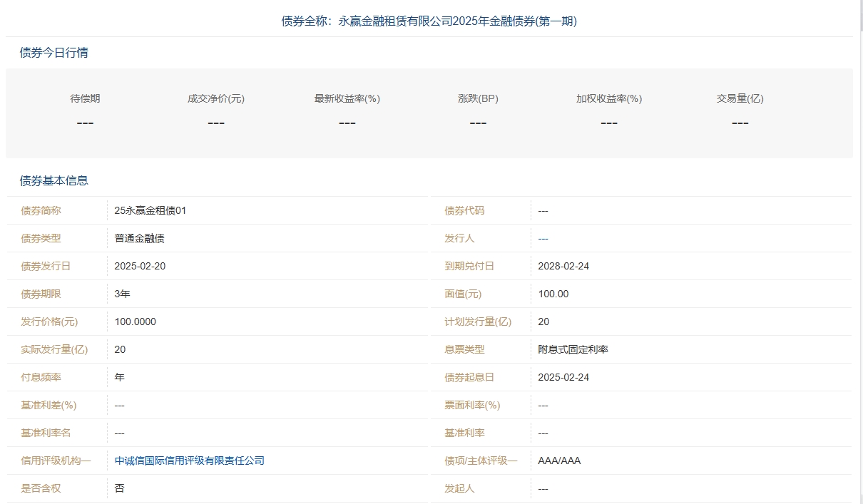The image size is (863, 504).
Task: Select the 成交净价(元) column header
Action: 215,98
